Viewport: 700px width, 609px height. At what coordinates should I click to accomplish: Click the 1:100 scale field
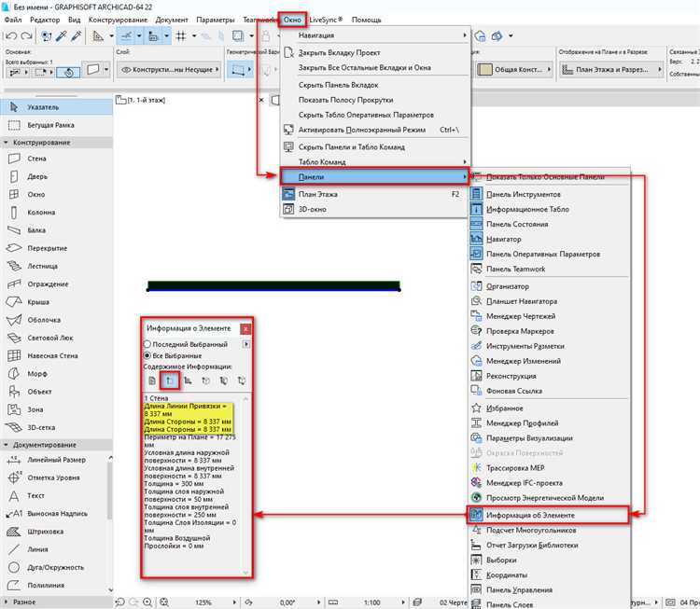(371, 602)
